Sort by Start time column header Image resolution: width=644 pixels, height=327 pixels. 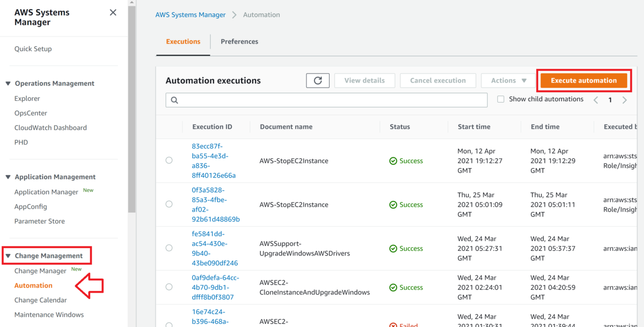[474, 127]
